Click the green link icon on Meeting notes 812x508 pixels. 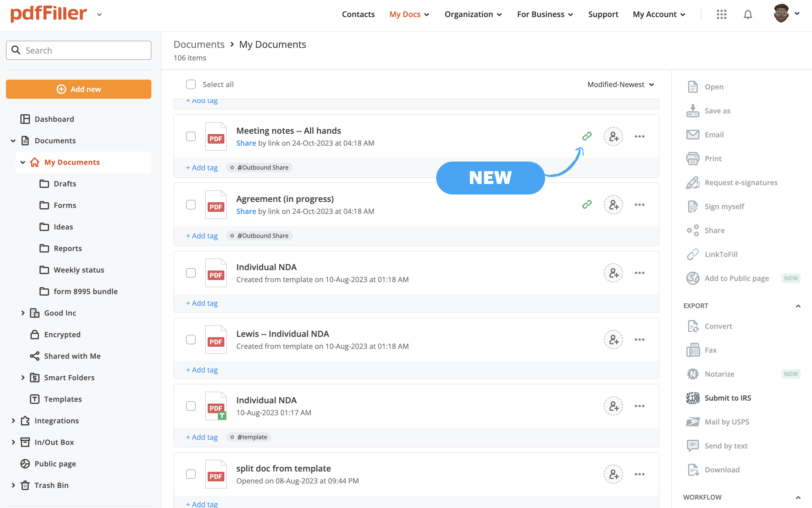(x=587, y=136)
